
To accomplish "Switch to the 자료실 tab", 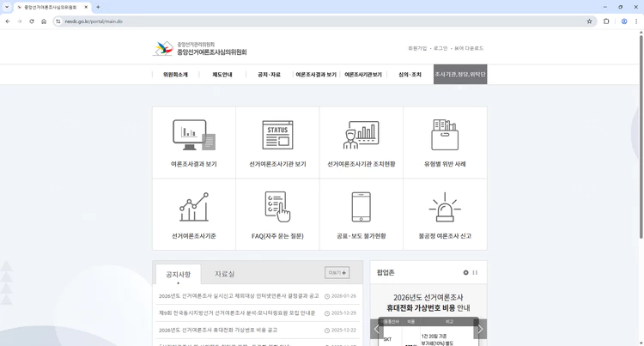I will [x=225, y=274].
